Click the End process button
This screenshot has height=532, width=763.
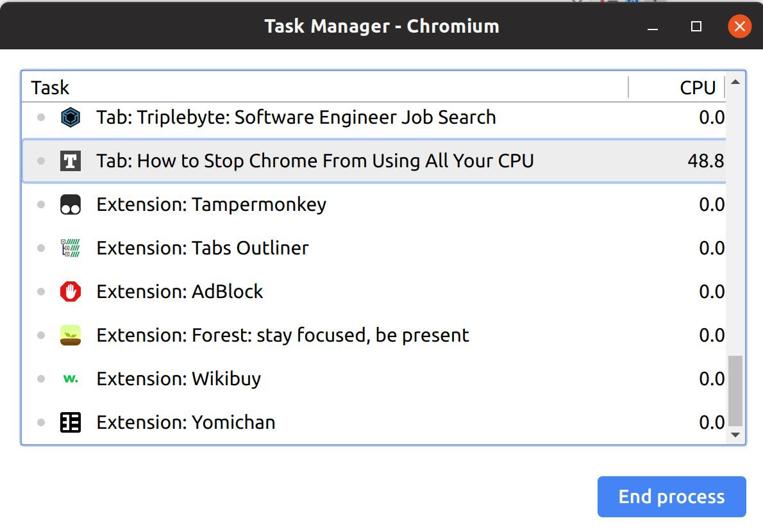tap(671, 497)
